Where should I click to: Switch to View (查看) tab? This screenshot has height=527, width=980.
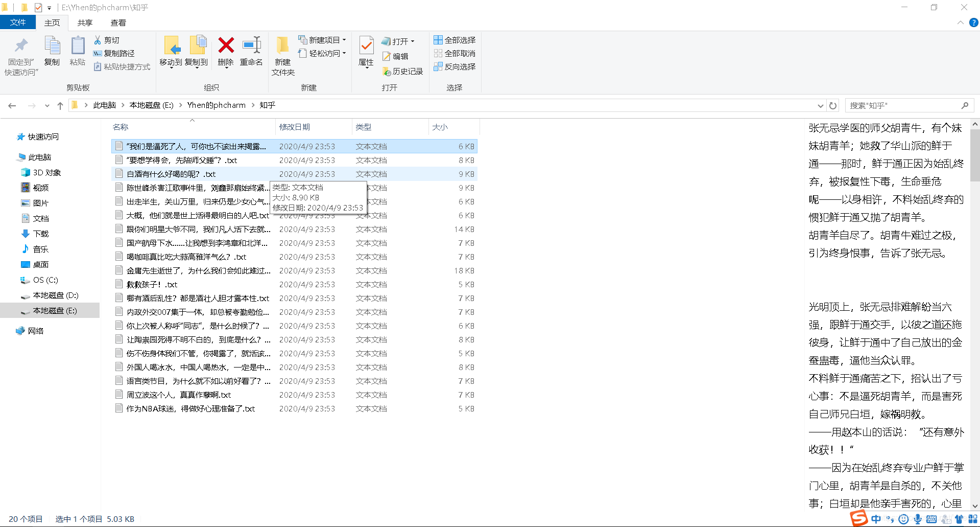coord(118,22)
